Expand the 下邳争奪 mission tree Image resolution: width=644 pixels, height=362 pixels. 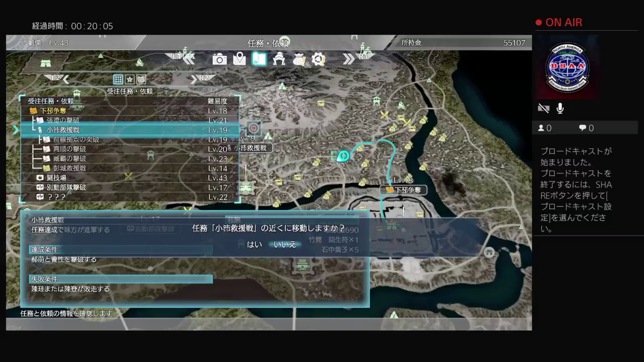point(53,111)
